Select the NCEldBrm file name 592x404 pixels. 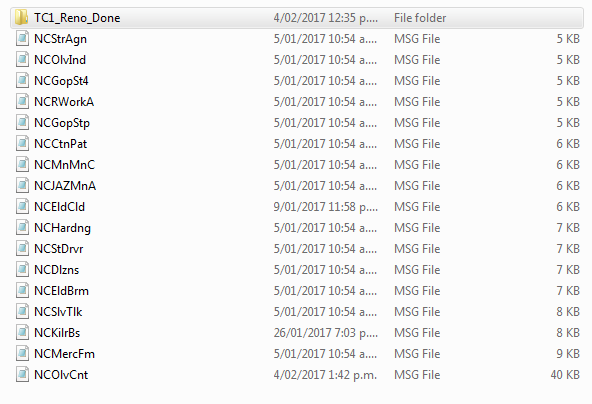click(x=62, y=291)
